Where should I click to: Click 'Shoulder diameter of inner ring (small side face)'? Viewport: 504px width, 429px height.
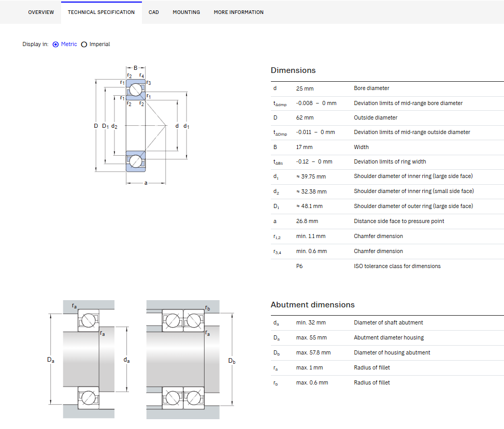coord(414,191)
